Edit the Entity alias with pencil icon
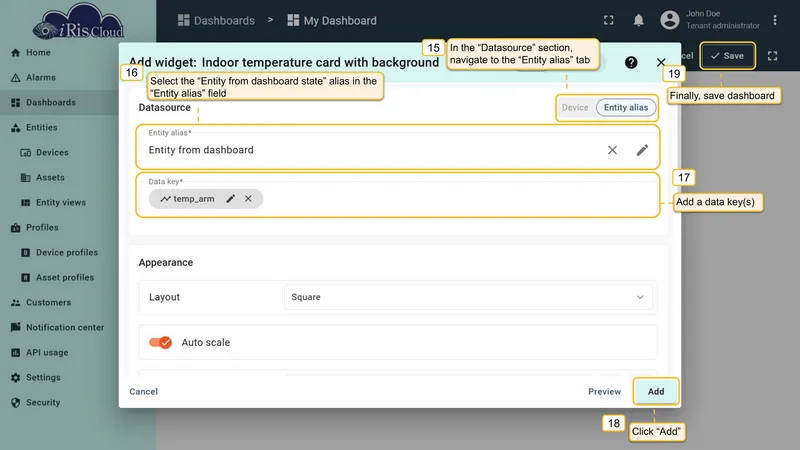 pyautogui.click(x=642, y=150)
